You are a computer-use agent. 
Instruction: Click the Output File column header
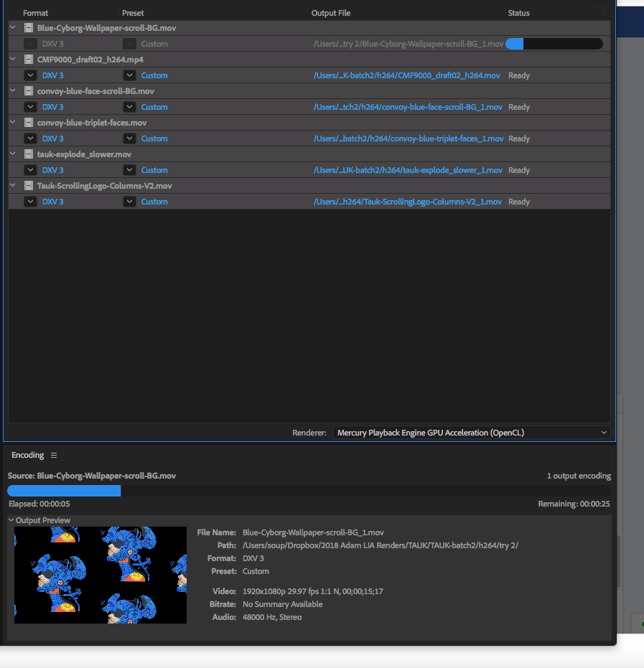coord(331,13)
